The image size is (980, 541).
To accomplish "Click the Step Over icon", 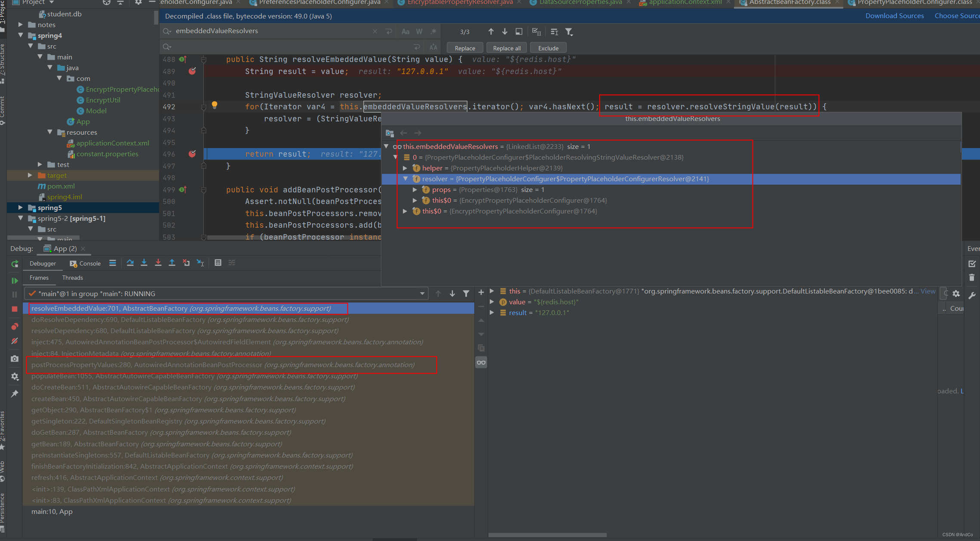I will [130, 263].
